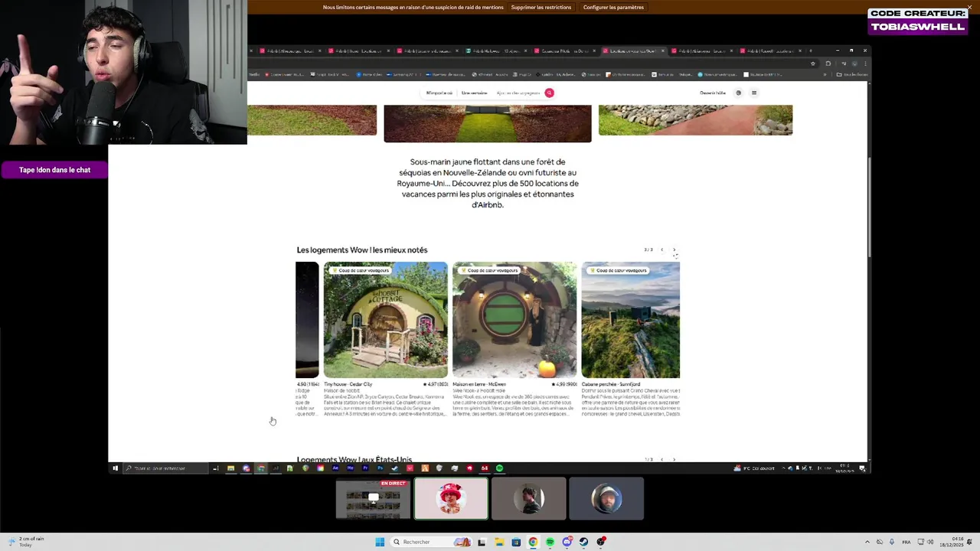Open the FRA keyboard language selector
Viewport: 980px width, 551px height.
pyautogui.click(x=906, y=542)
